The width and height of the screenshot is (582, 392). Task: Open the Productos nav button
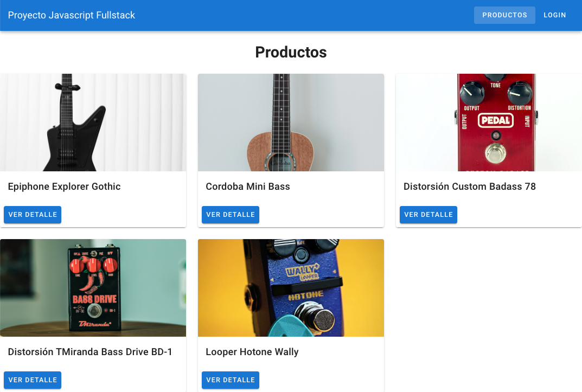point(504,15)
